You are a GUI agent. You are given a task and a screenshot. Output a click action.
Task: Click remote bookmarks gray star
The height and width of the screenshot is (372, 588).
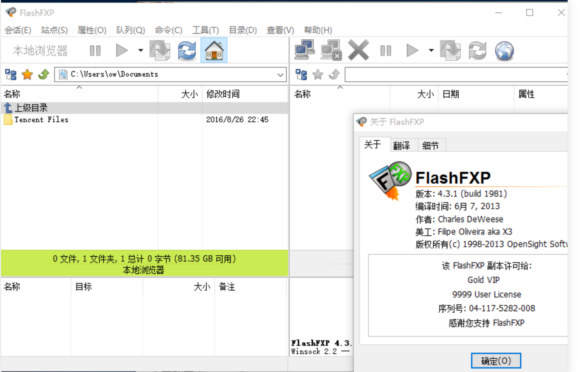pos(318,74)
